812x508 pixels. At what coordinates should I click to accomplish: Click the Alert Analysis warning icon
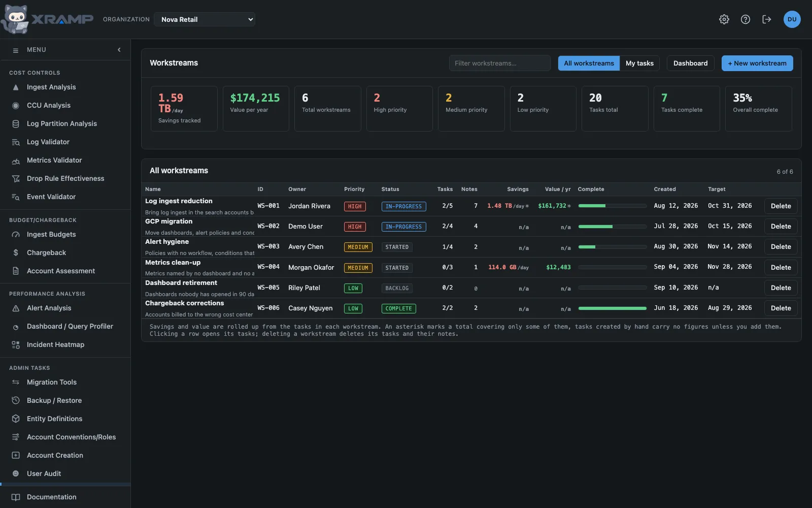tap(16, 308)
